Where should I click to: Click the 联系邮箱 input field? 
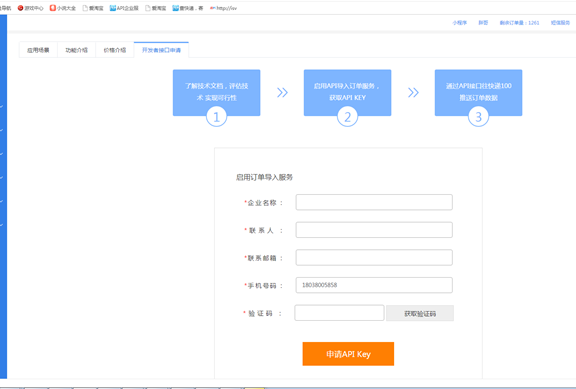(374, 257)
